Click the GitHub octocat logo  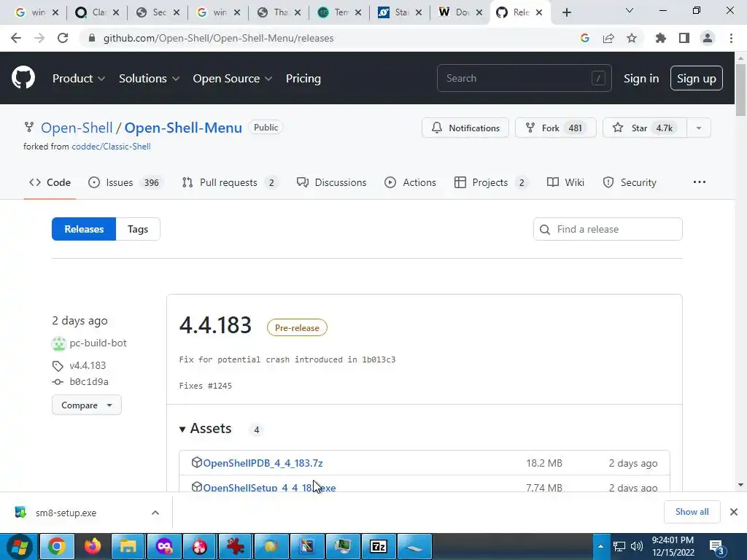[x=23, y=77]
